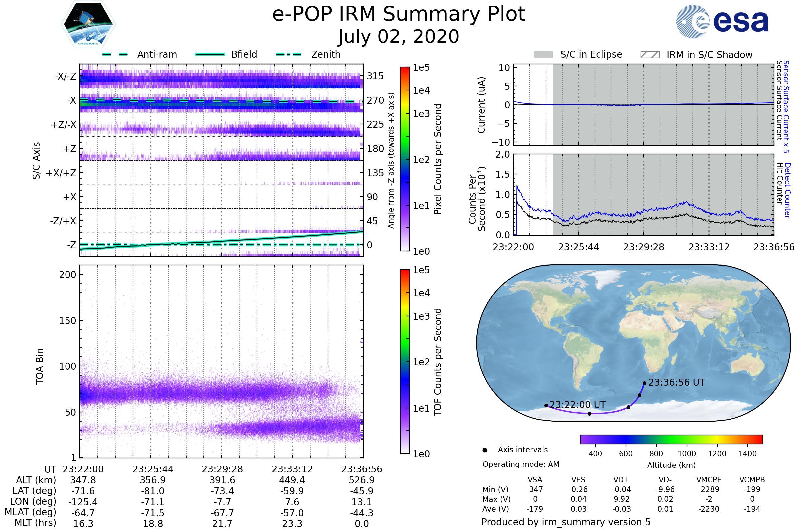Click the Bfield solid line legend marker

[210, 54]
